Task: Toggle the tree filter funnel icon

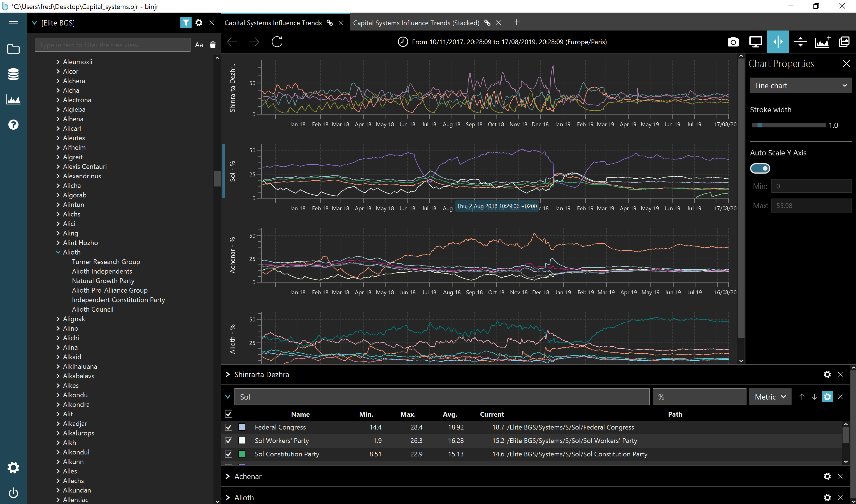Action: 186,23
